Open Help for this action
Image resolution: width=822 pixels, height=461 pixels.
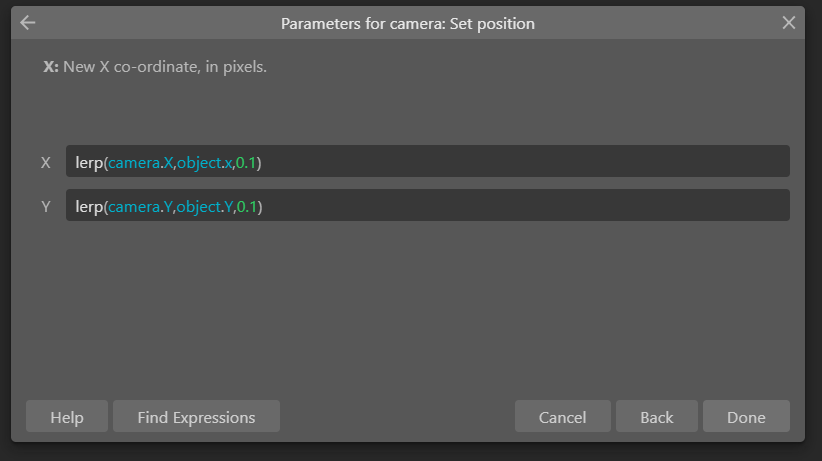click(x=67, y=416)
